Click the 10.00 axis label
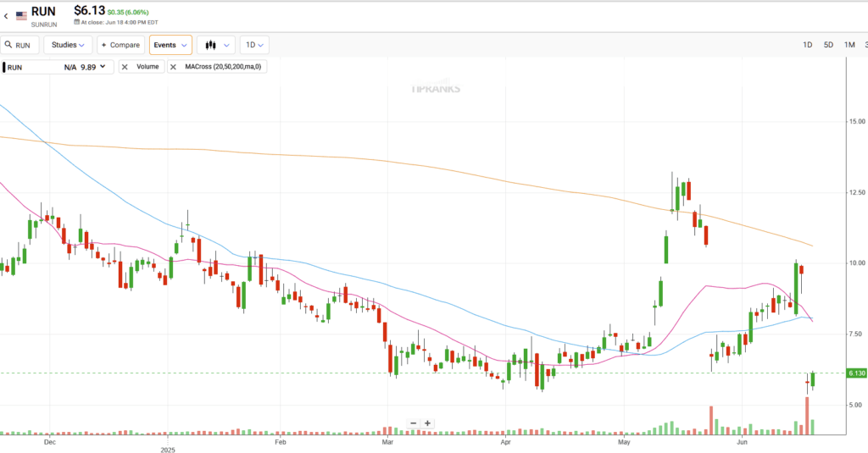 point(857,263)
